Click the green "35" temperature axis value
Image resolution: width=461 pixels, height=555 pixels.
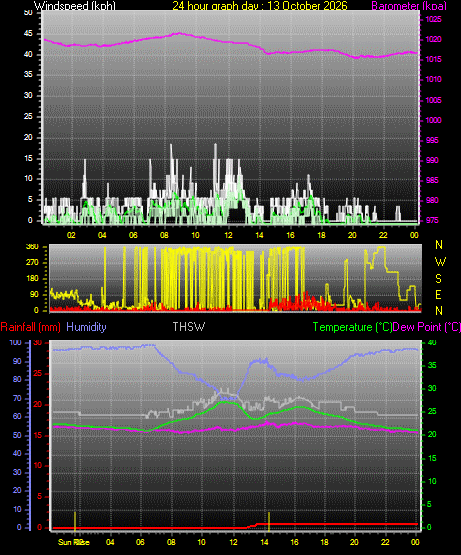[432, 366]
